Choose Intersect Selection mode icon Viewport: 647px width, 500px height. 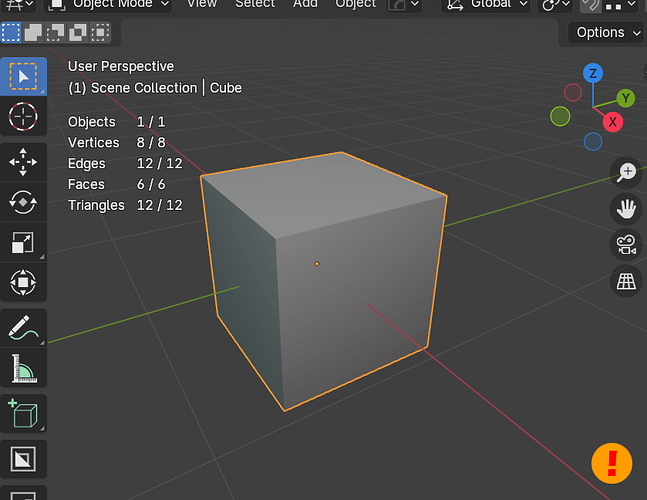pyautogui.click(x=100, y=33)
